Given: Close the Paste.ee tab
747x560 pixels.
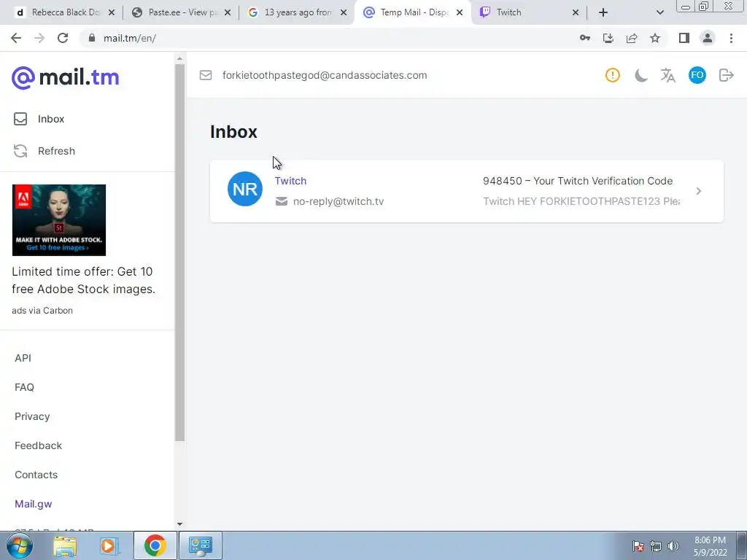Looking at the screenshot, I should tap(228, 13).
